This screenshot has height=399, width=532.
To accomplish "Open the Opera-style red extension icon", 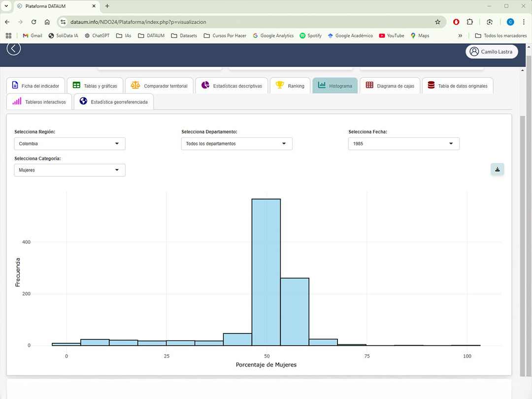I will [x=456, y=22].
